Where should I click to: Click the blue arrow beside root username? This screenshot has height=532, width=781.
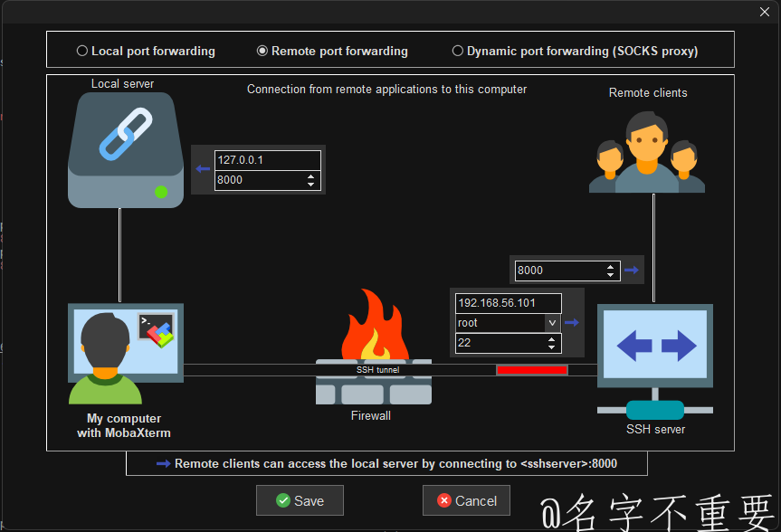(572, 323)
